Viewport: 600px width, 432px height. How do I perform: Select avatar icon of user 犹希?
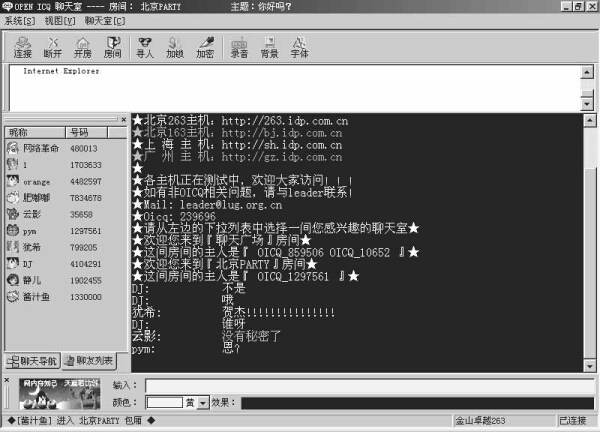click(x=13, y=247)
